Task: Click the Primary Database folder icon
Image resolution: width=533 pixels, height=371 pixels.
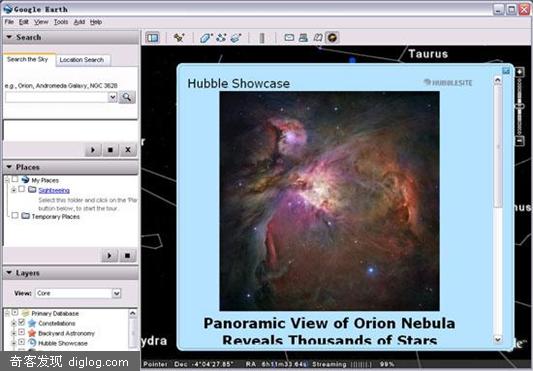Action: (25, 313)
